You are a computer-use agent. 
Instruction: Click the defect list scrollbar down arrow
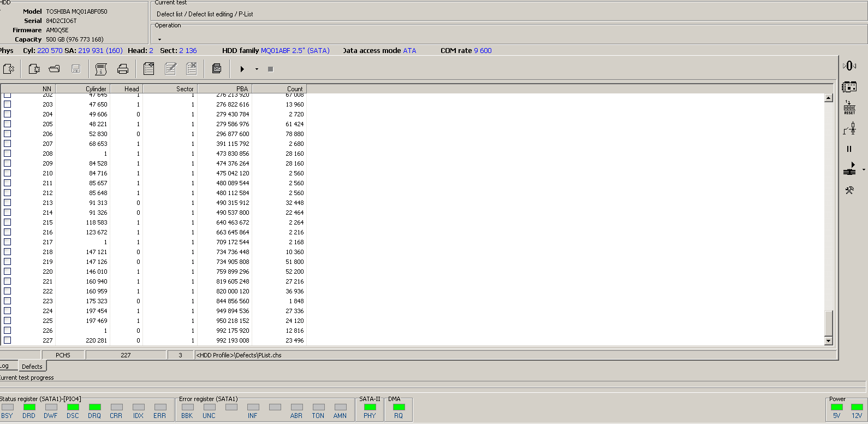pyautogui.click(x=828, y=341)
